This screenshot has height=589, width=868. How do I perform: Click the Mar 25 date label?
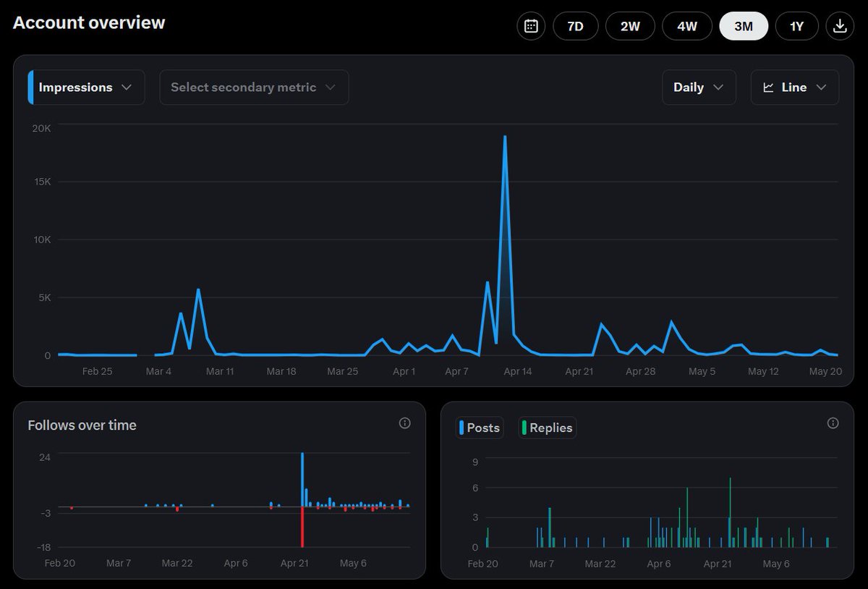pos(343,371)
